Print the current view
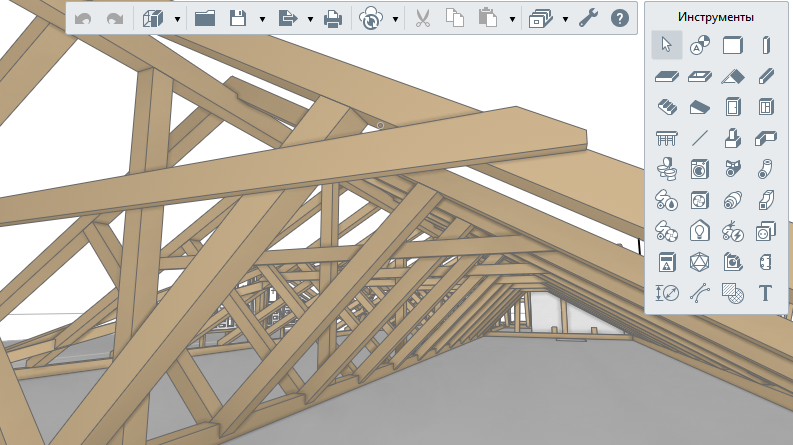Image resolution: width=793 pixels, height=445 pixels. pos(333,19)
